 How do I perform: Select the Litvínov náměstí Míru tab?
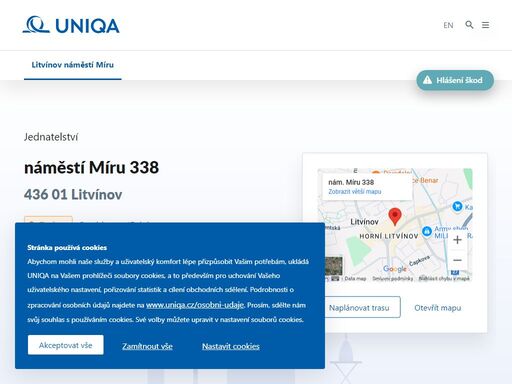point(73,65)
